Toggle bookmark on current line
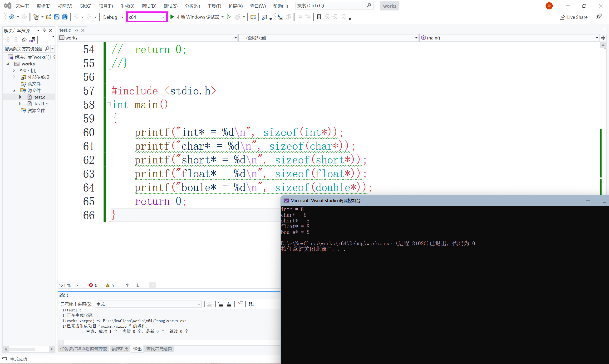 [319, 17]
